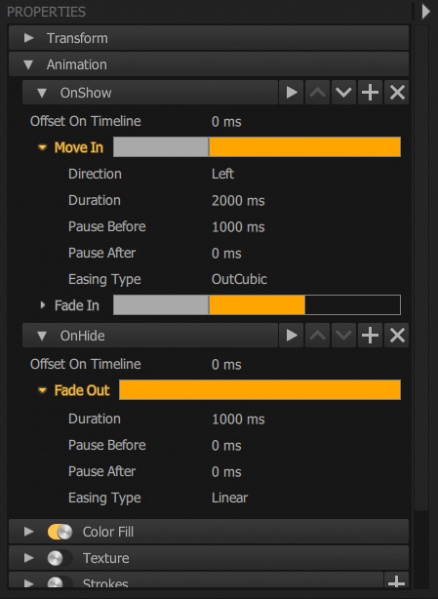Toggle the Color Fill switch off
This screenshot has width=438, height=599.
coord(60,532)
